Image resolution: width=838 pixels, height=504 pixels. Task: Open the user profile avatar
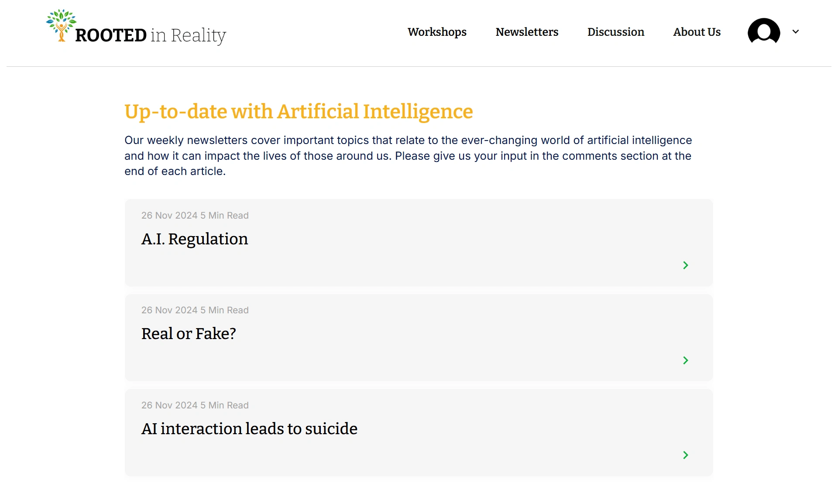(x=763, y=31)
